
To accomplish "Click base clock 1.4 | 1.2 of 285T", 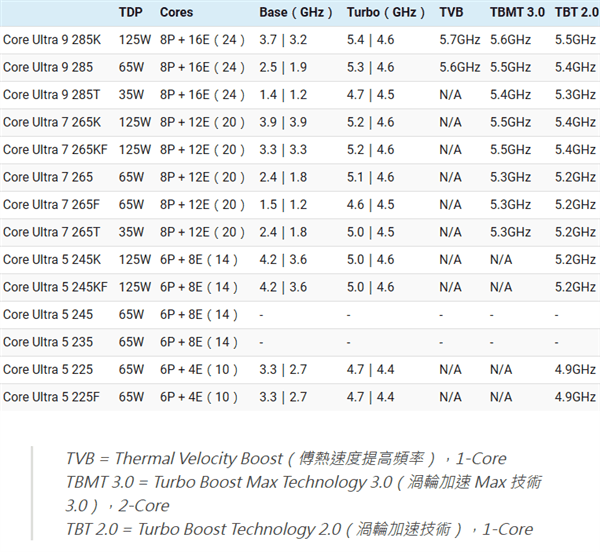I will coord(283,94).
